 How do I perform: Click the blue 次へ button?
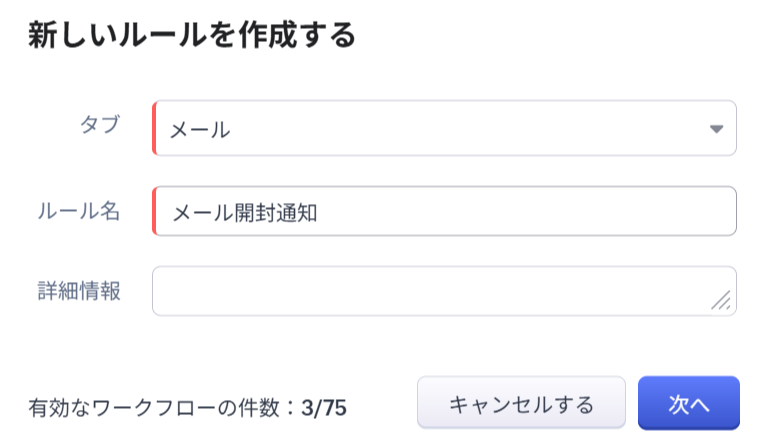[688, 404]
